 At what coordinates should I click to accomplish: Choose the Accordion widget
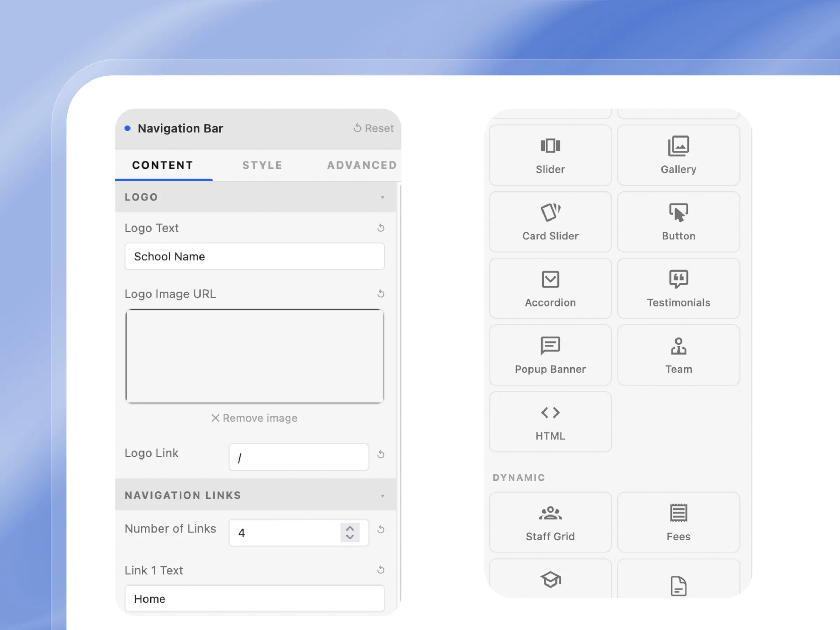[x=550, y=289]
